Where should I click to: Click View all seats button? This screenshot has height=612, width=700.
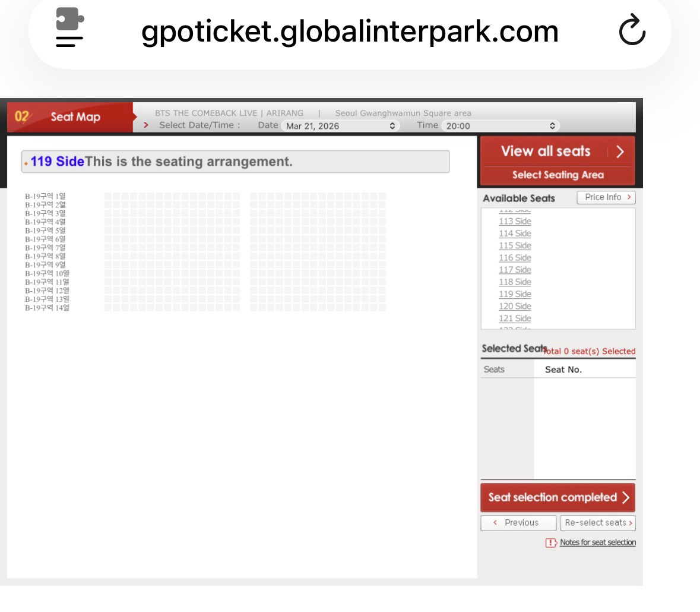pyautogui.click(x=557, y=152)
